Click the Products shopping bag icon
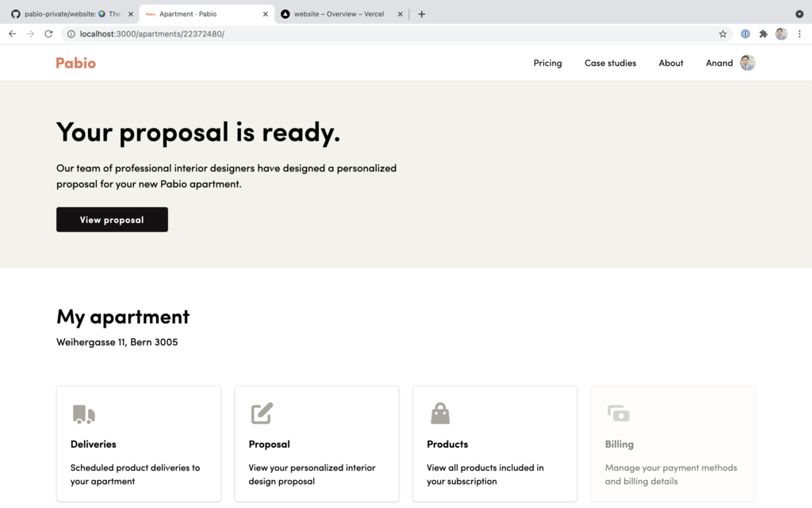This screenshot has width=812, height=508. tap(440, 413)
